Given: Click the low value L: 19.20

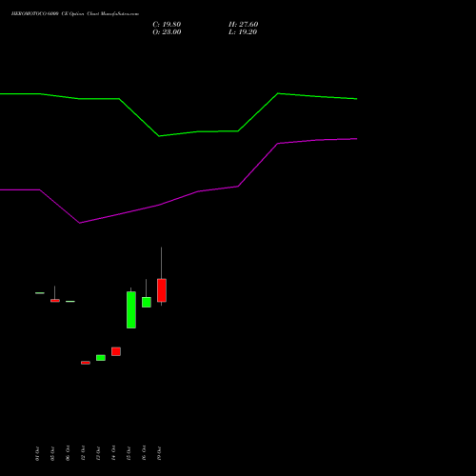Looking at the screenshot, I should tap(243, 32).
